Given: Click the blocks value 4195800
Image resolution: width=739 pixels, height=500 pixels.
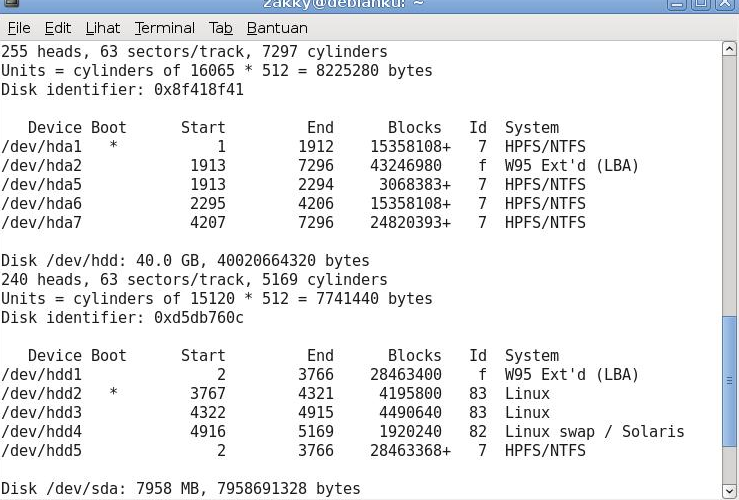Looking at the screenshot, I should click(x=411, y=393).
